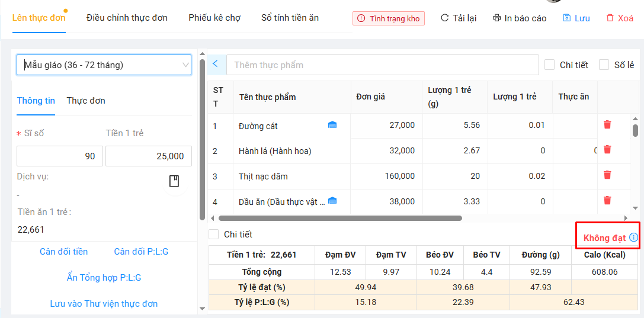Open the Thực đơn sub-tab
Viewport: 644px width, 318px height.
pos(86,101)
